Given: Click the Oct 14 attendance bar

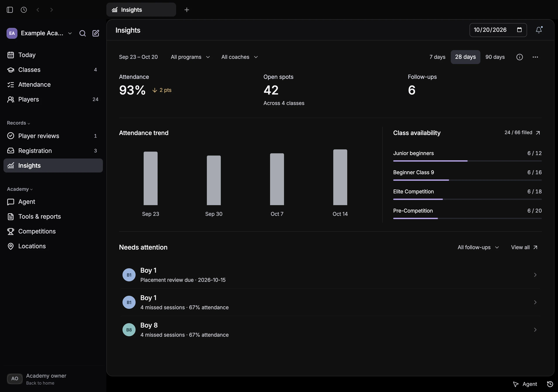Looking at the screenshot, I should coord(340,177).
